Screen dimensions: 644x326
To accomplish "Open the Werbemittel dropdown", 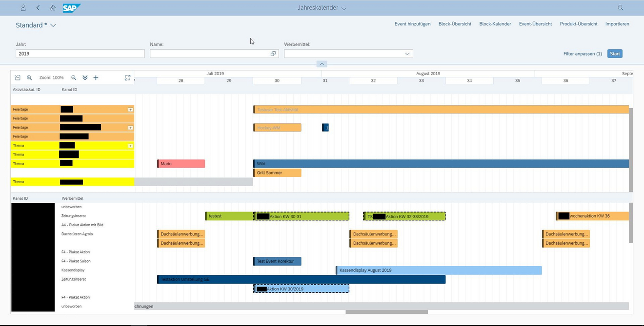I will 407,54.
